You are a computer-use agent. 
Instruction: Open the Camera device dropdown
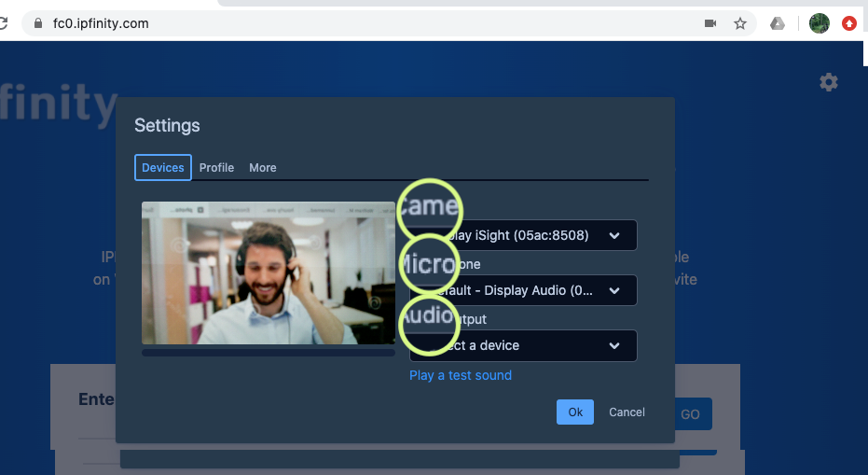pyautogui.click(x=523, y=235)
